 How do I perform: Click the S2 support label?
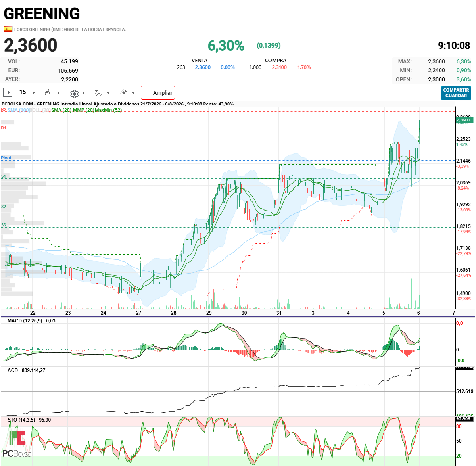4,207
